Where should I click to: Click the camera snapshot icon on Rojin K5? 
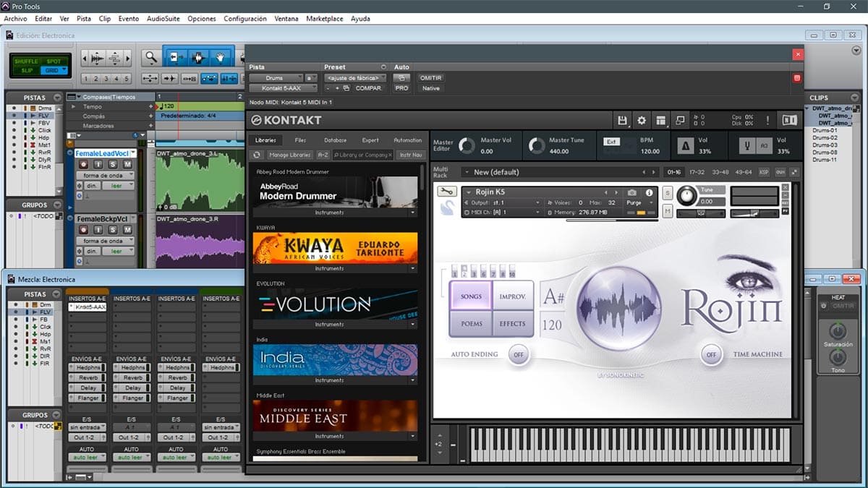click(632, 192)
